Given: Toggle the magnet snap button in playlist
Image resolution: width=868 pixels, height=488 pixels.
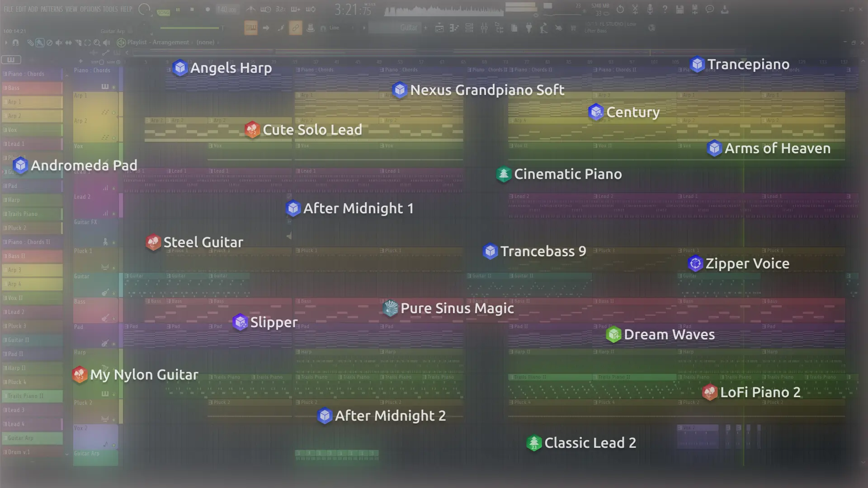Looking at the screenshot, I should 15,42.
